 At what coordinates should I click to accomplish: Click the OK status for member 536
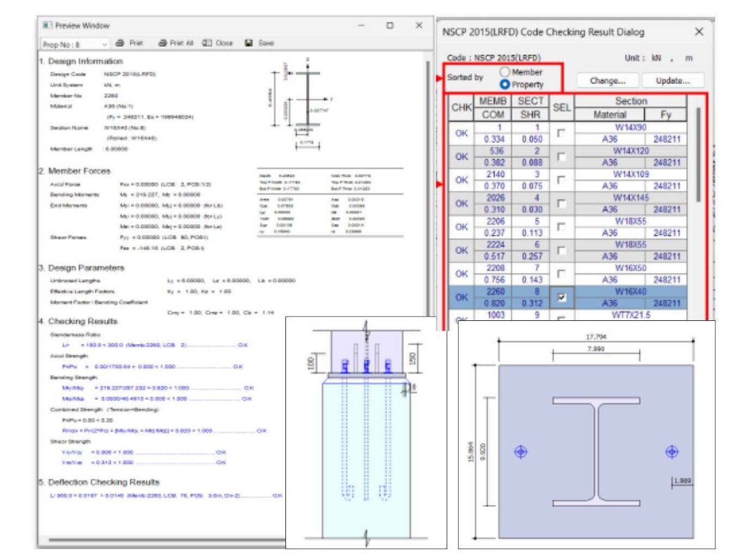pyautogui.click(x=461, y=156)
